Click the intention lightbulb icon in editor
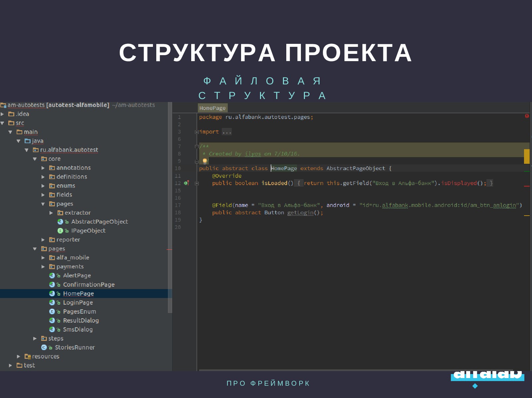 [205, 161]
